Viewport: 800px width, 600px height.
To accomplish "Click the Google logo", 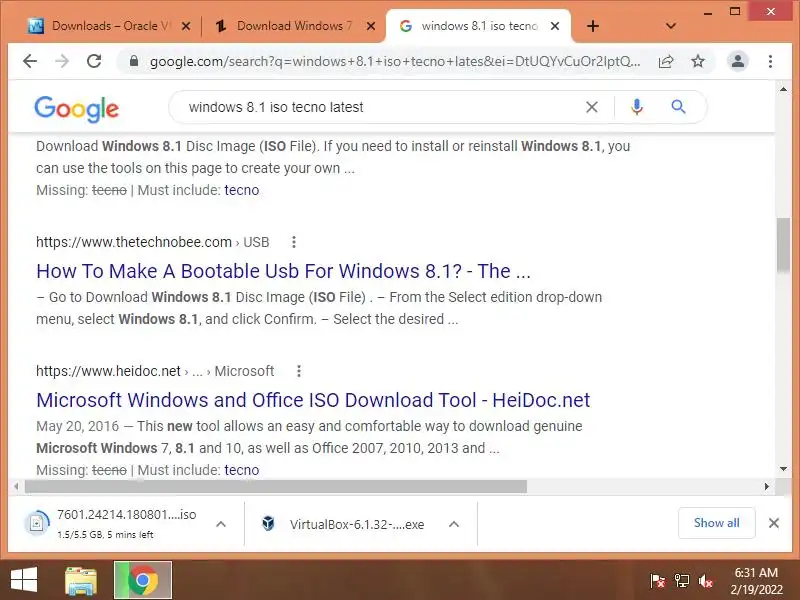I will [x=77, y=109].
